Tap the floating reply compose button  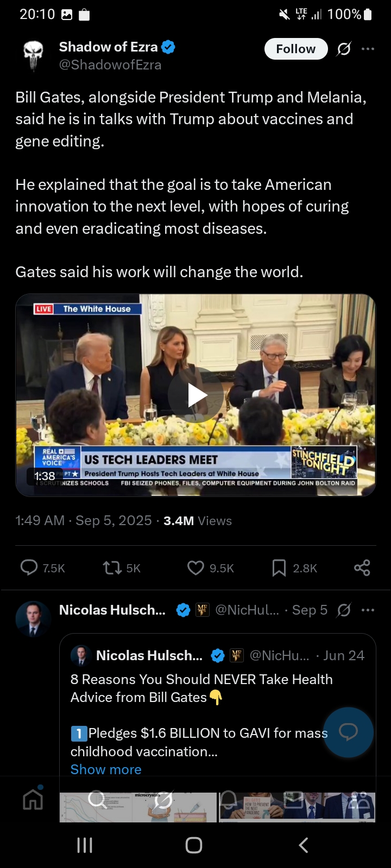click(x=348, y=732)
